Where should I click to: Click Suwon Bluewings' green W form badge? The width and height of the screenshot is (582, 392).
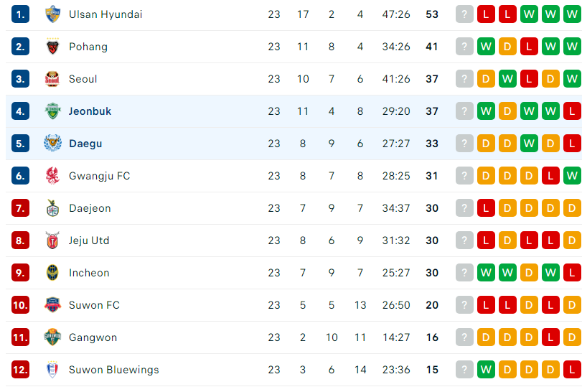tap(486, 370)
